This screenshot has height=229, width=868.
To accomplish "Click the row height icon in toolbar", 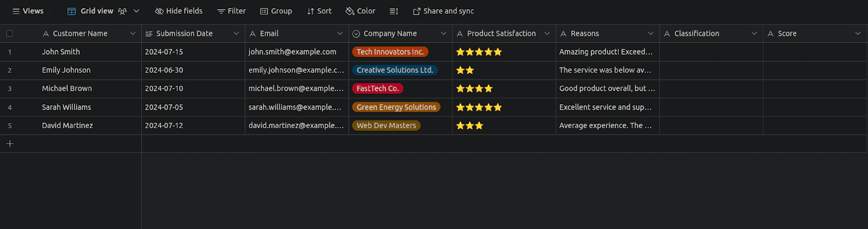I will (394, 11).
